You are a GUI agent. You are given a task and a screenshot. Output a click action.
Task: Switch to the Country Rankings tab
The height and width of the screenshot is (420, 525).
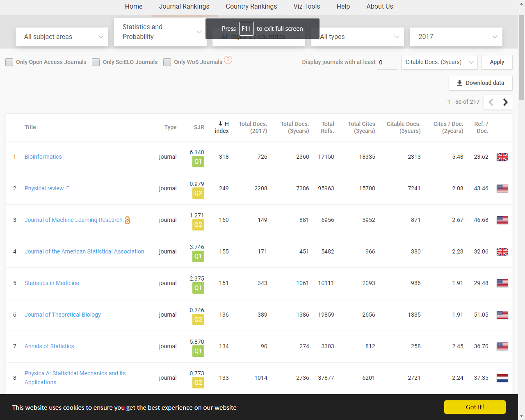(251, 7)
